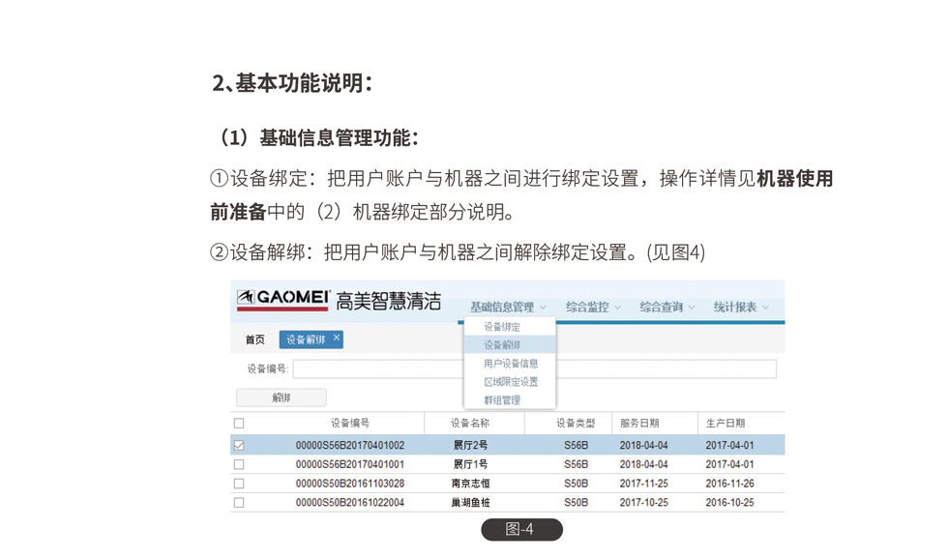Tick the checkbox for 巢湖鱼桩 row
Viewport: 948px width, 560px height.
pyautogui.click(x=239, y=503)
